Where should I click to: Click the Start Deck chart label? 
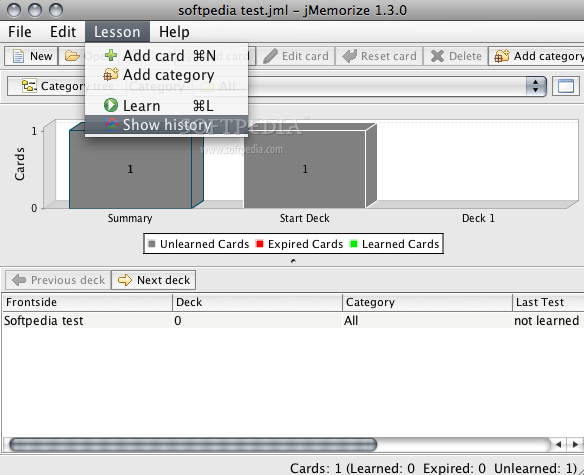click(305, 218)
